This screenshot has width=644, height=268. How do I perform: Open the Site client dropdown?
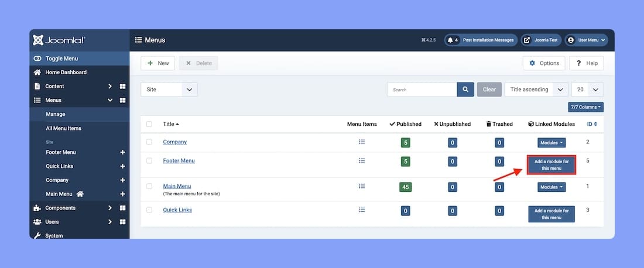pyautogui.click(x=169, y=90)
